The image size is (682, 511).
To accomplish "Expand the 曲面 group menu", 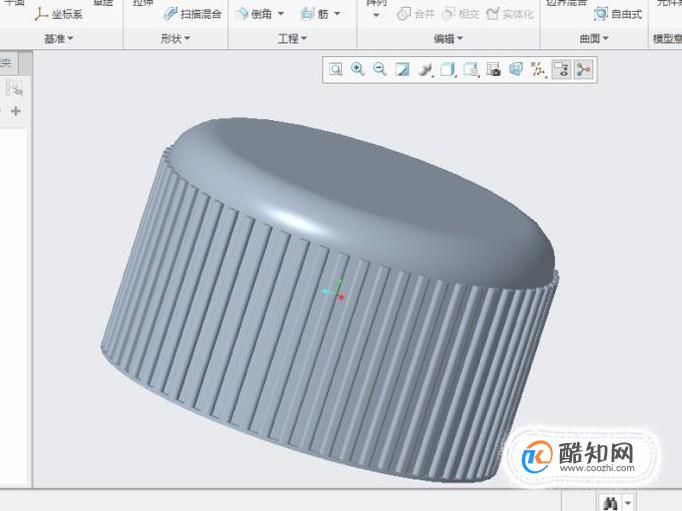I will pyautogui.click(x=594, y=39).
